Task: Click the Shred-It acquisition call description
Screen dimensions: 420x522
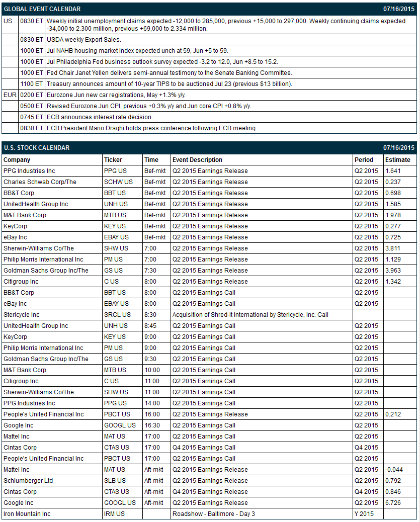Action: click(250, 315)
